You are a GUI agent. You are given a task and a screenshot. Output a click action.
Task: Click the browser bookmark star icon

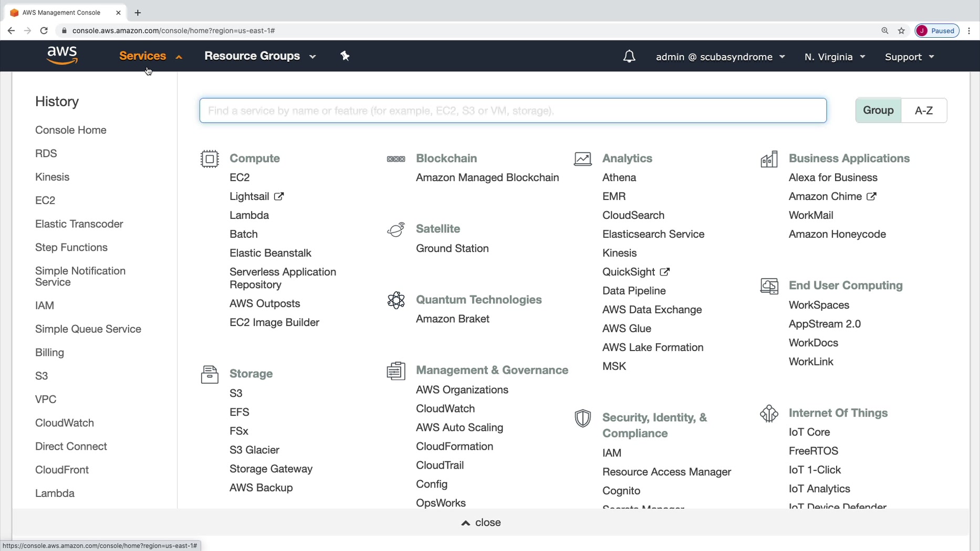click(x=901, y=30)
